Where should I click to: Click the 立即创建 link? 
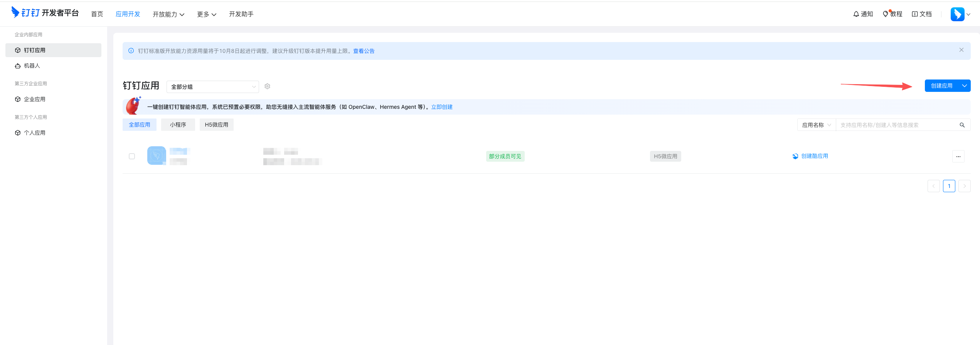(442, 107)
